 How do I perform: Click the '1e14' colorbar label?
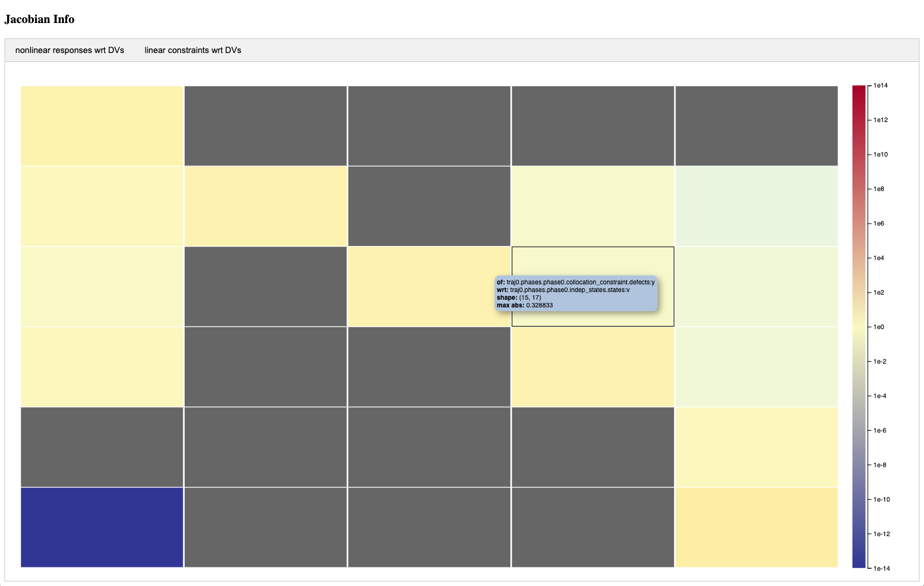click(881, 86)
